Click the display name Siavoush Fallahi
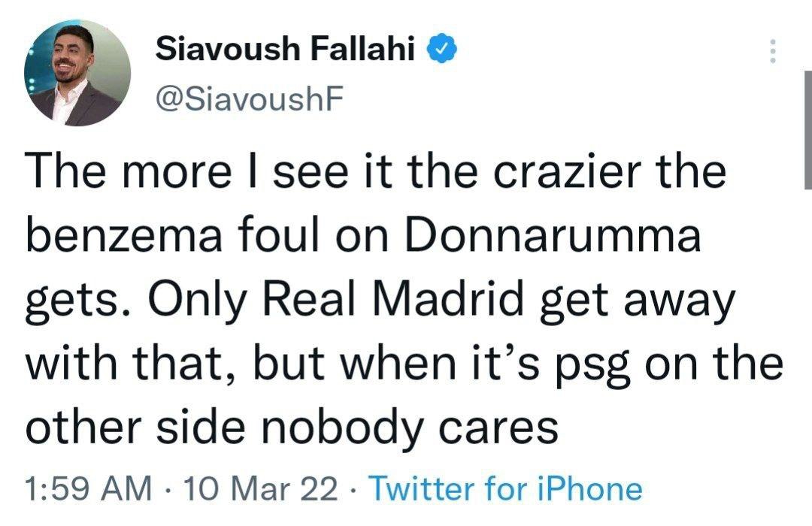 (286, 50)
